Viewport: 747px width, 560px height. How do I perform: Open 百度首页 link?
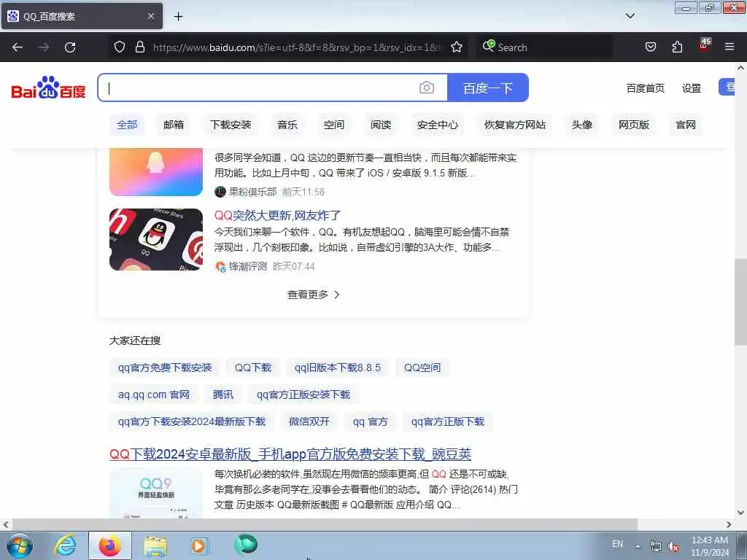pos(645,88)
